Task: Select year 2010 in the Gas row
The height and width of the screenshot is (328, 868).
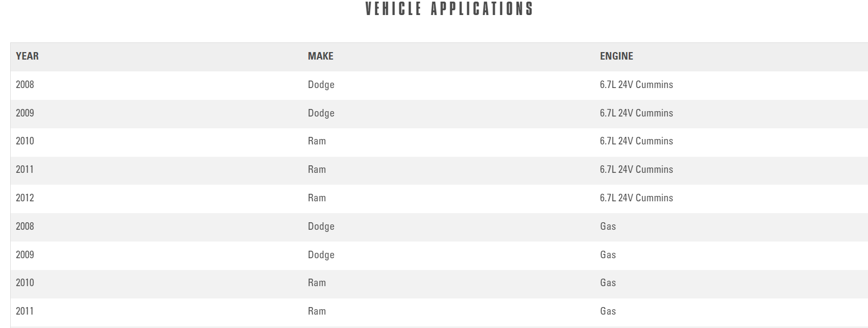Action: [25, 283]
